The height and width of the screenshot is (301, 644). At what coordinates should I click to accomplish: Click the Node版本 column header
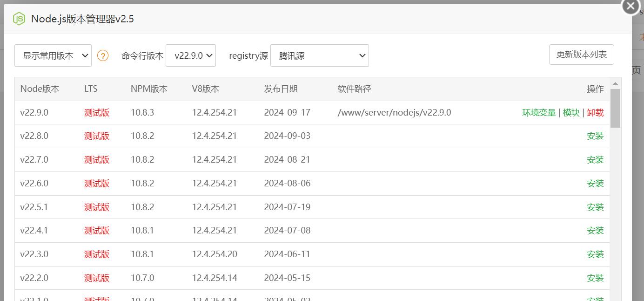click(40, 89)
